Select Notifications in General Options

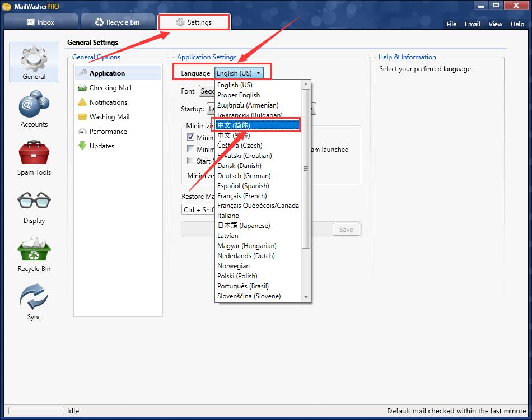[118, 102]
